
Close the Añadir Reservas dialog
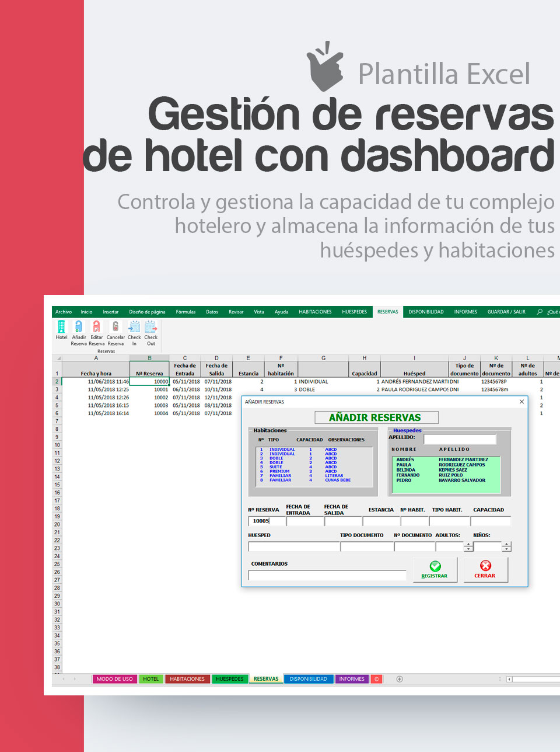coord(521,402)
